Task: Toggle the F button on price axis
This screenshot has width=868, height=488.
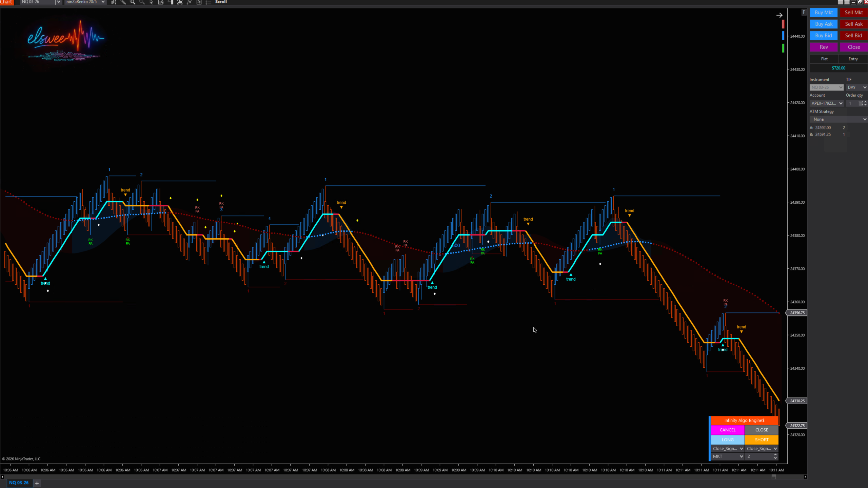Action: pos(804,12)
